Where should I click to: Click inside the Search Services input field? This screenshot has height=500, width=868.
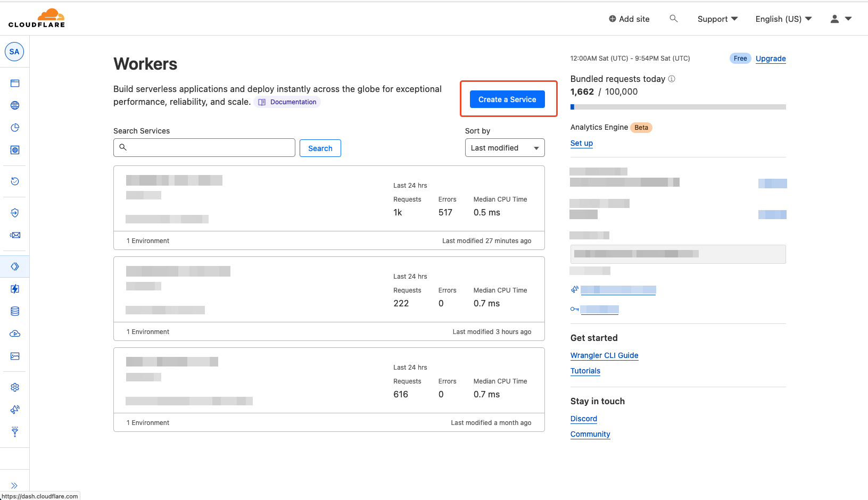pos(204,147)
